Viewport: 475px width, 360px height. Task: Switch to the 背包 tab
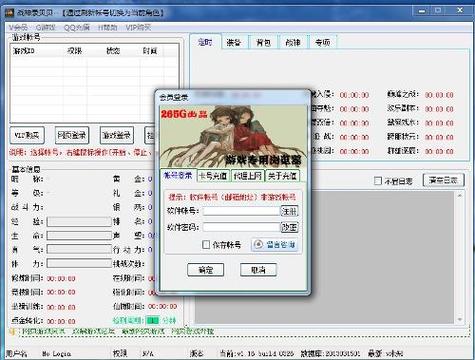[x=263, y=43]
